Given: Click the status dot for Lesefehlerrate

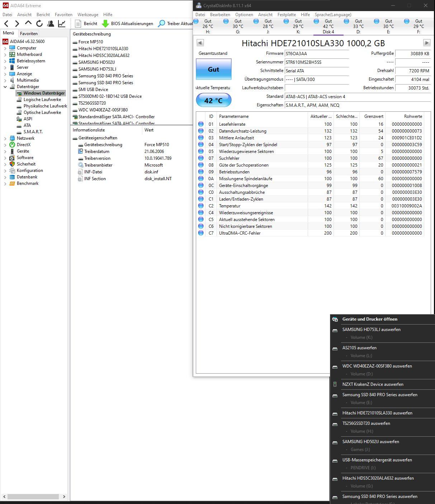Looking at the screenshot, I should [x=201, y=124].
